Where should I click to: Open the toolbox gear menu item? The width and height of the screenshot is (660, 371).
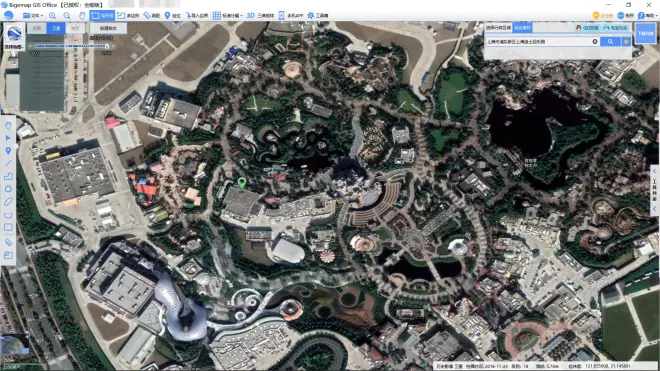(x=317, y=16)
